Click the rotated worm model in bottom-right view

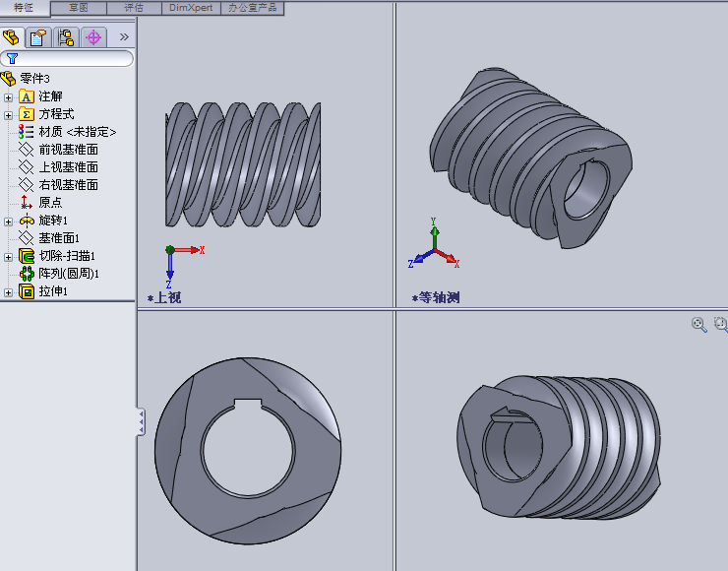click(559, 447)
